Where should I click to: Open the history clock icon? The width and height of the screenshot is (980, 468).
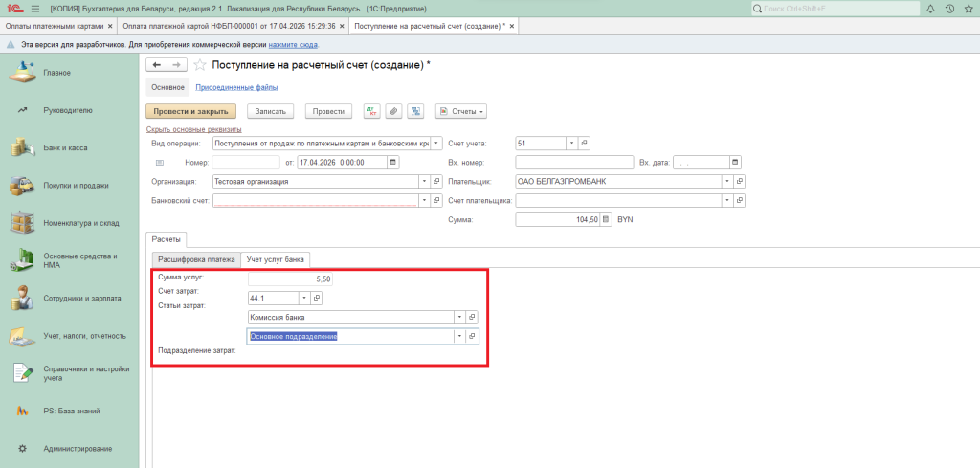[948, 9]
